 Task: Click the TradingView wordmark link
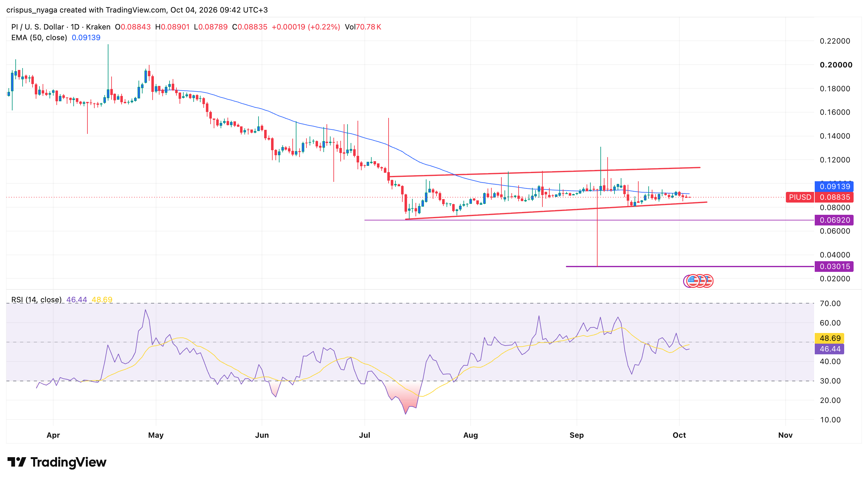click(68, 462)
